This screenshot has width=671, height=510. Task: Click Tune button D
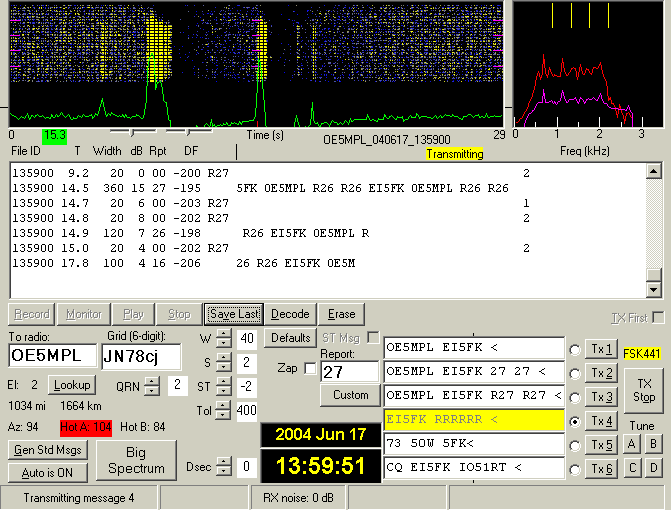(x=653, y=467)
